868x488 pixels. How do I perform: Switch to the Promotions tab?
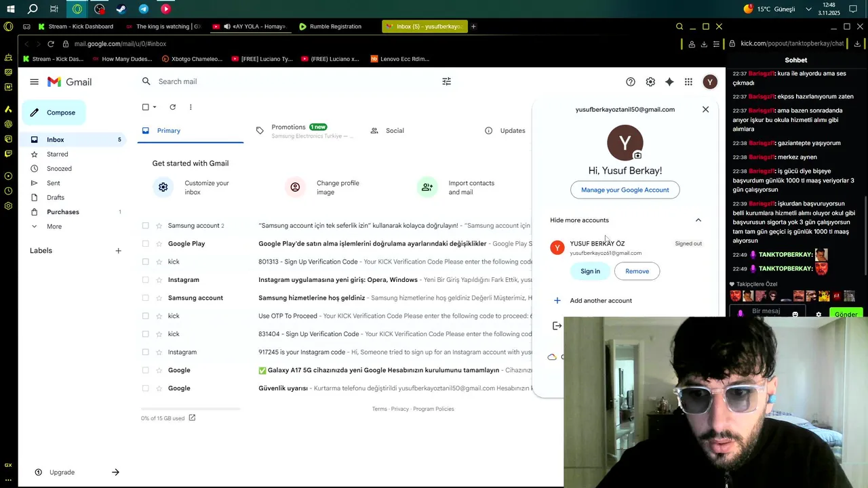305,131
